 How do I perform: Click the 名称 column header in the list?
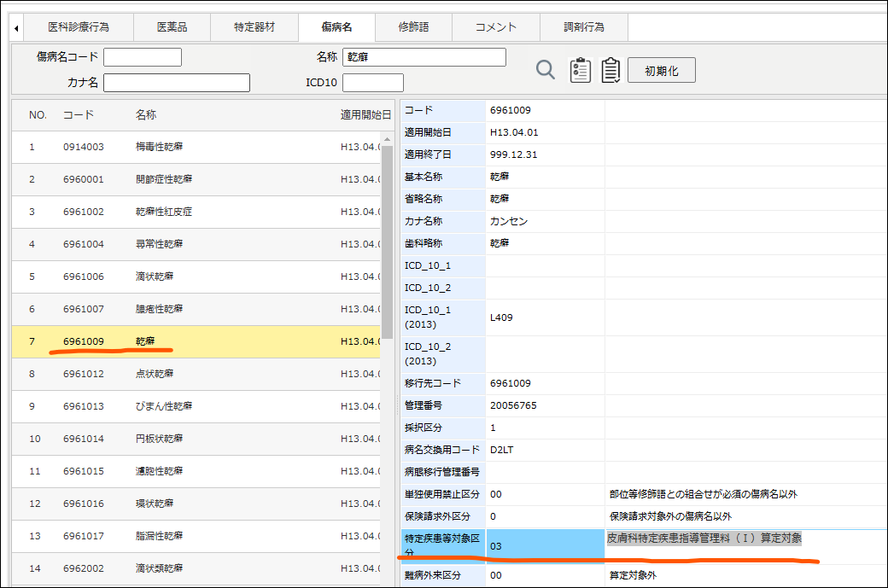(146, 115)
